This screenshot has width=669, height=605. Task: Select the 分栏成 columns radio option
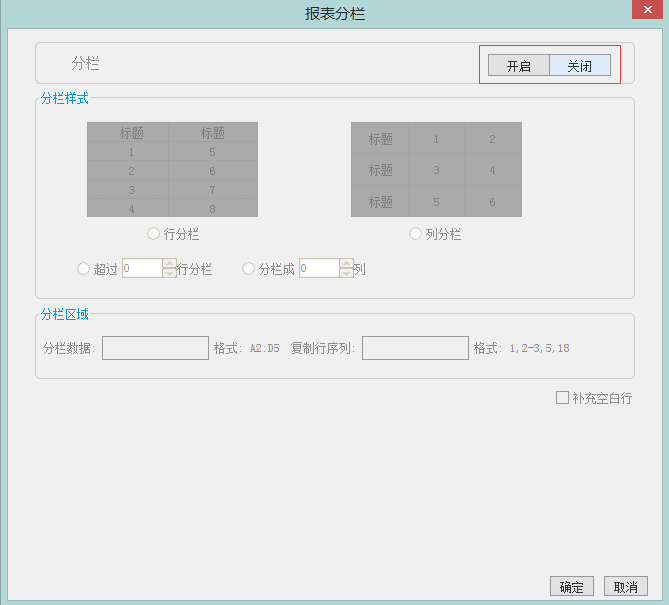pyautogui.click(x=248, y=269)
